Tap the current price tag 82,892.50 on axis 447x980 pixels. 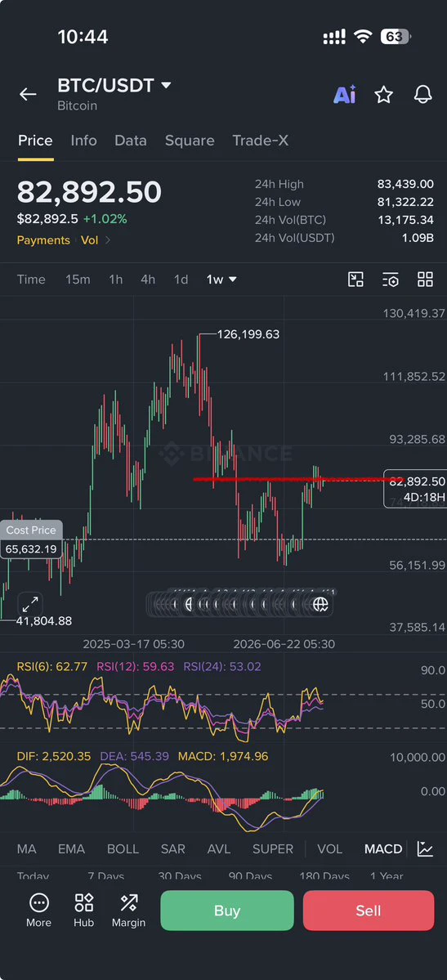417,488
